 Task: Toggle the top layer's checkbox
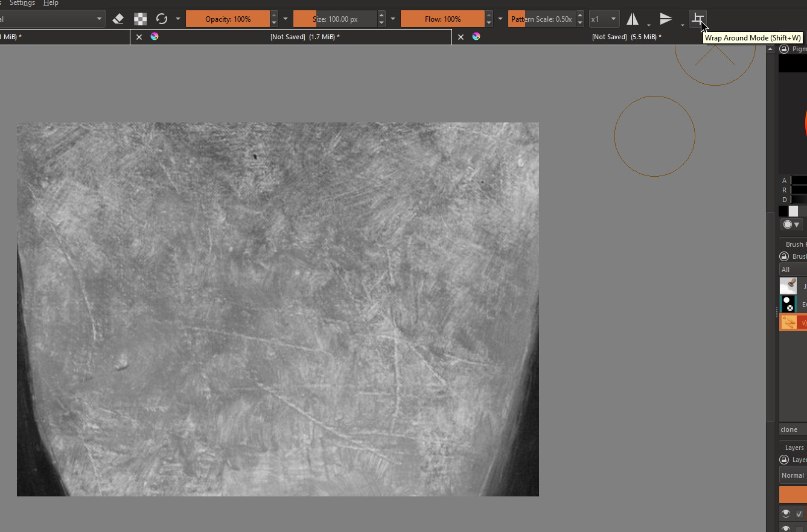[x=799, y=514]
